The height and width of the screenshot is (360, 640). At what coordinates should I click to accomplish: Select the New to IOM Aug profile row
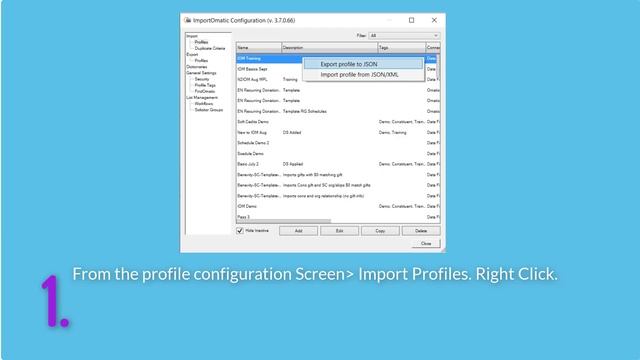point(337,132)
